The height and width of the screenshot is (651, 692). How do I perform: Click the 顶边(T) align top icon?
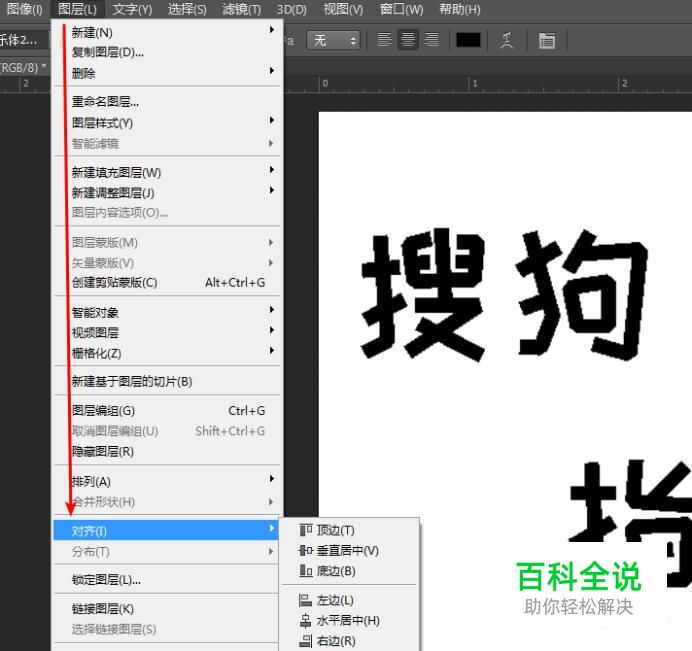pyautogui.click(x=305, y=530)
